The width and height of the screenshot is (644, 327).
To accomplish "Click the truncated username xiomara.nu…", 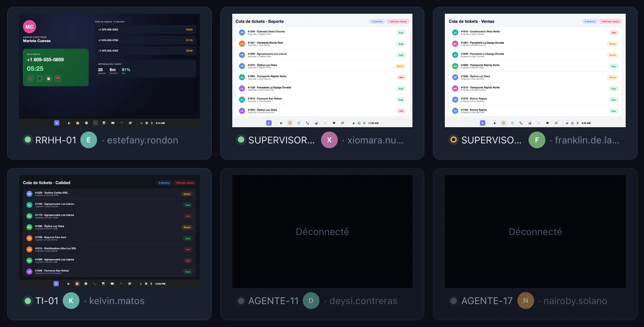I will [375, 140].
